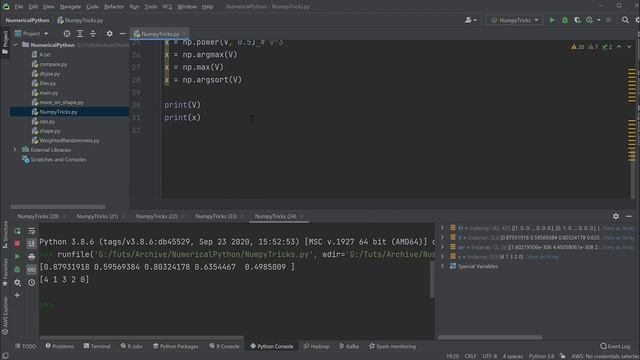Screen dimensions: 640x360
Task: Go to previous highlighted error arrow
Action: (619, 47)
